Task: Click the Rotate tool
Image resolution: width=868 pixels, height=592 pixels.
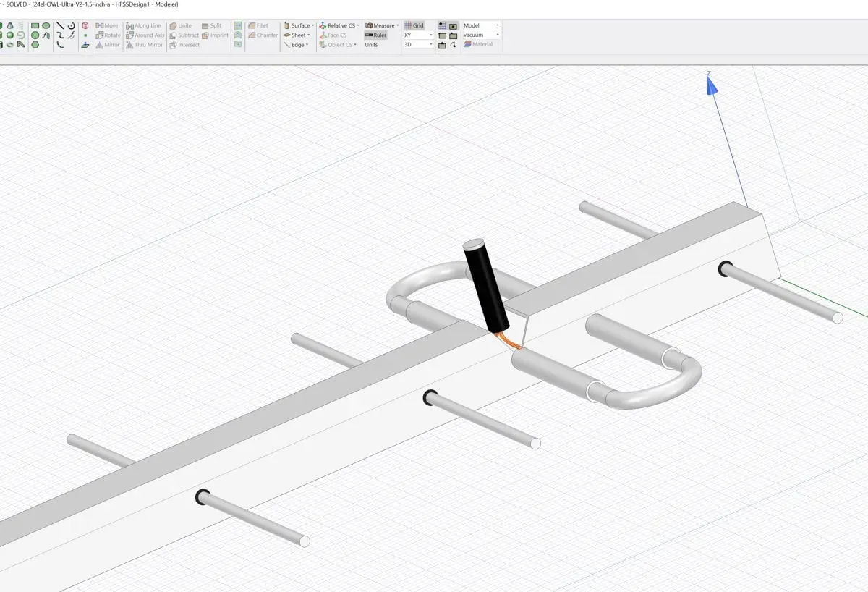Action: coord(109,35)
